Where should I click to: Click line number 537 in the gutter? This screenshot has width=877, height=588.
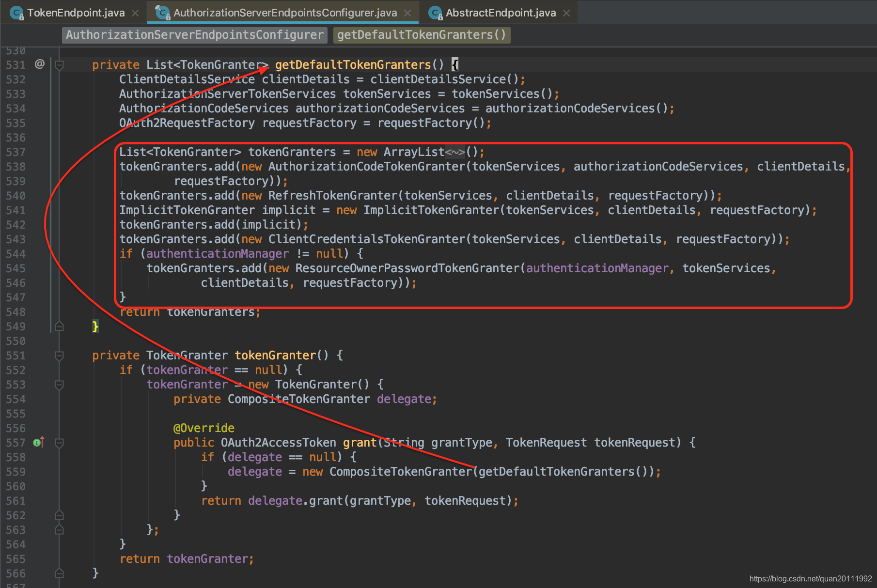click(x=16, y=152)
